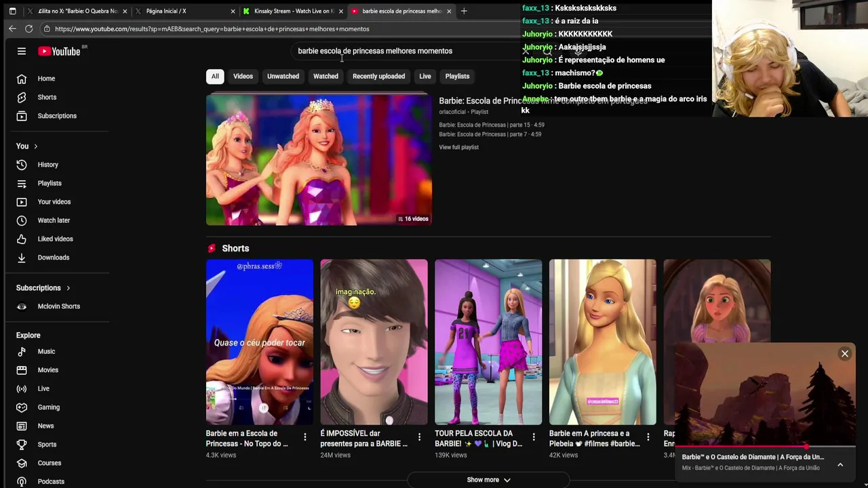Play the imaginação short thumbnail
Image resolution: width=868 pixels, height=488 pixels.
pos(374,342)
